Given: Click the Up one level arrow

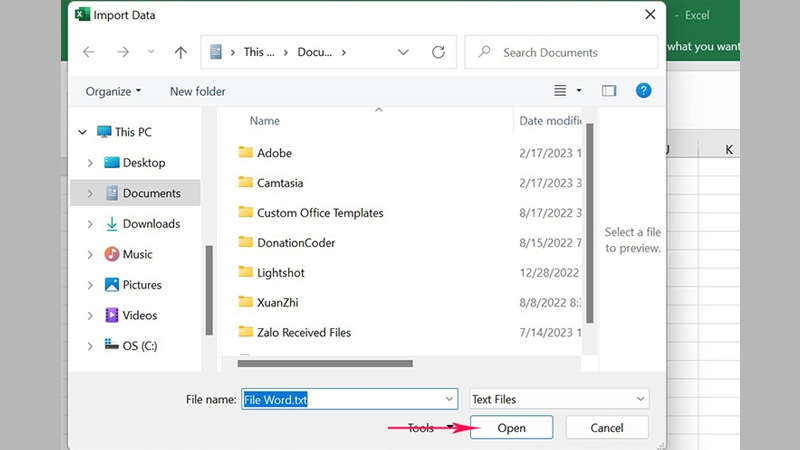Looking at the screenshot, I should coord(180,52).
